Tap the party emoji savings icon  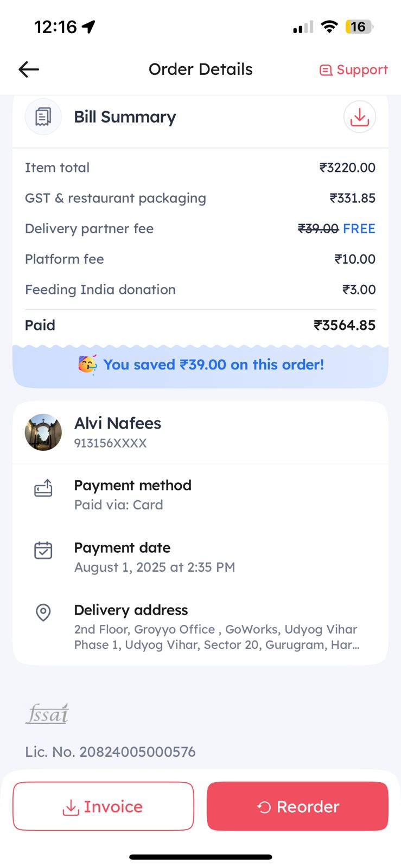[x=87, y=365]
